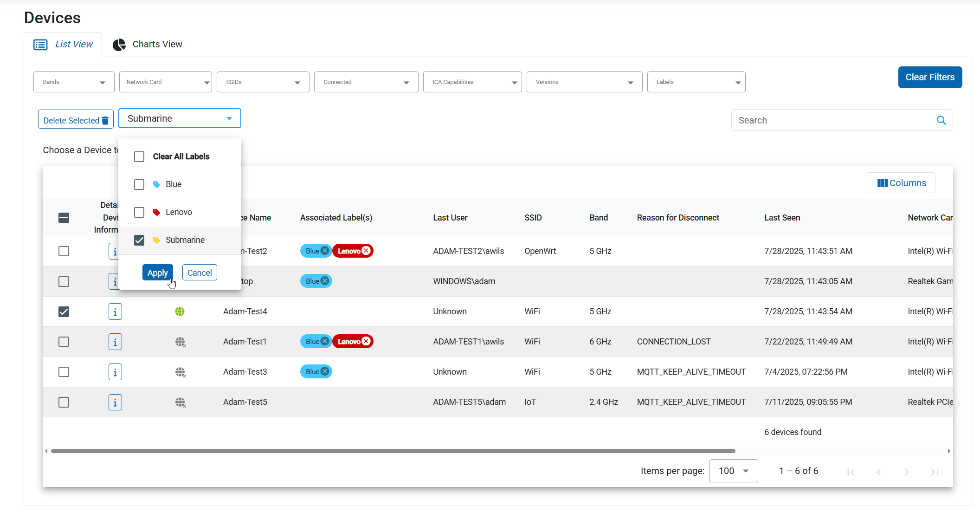The image size is (980, 513).
Task: Open the Connected filter dropdown
Action: pos(366,82)
